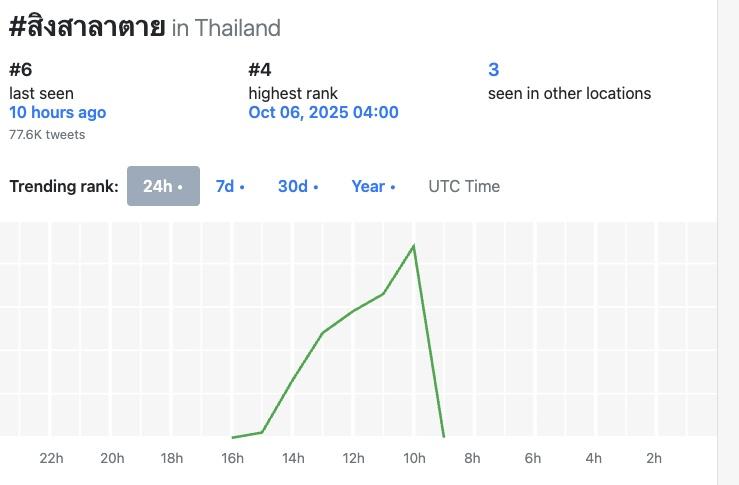Show the Year trending rank tab
The image size is (739, 485).
(x=373, y=186)
